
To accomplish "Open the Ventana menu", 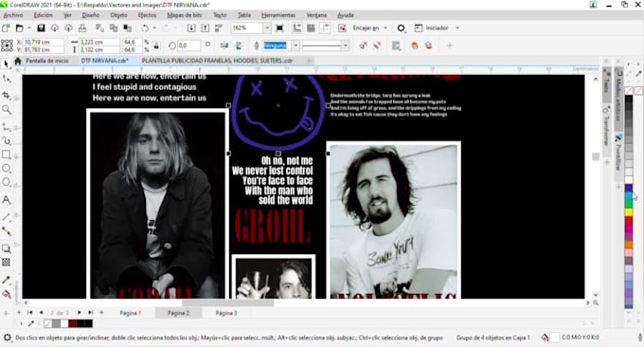I will pyautogui.click(x=316, y=15).
